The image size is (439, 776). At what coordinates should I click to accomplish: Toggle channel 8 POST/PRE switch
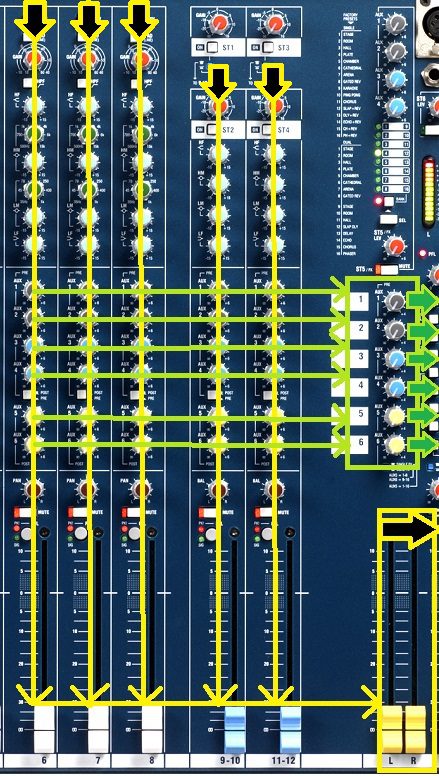(137, 394)
